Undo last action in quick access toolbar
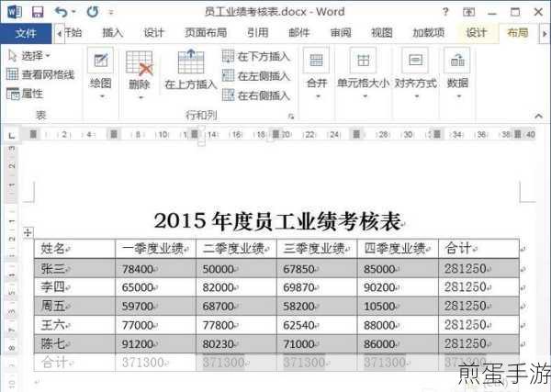Screen dimensions: 551x392 pyautogui.click(x=62, y=12)
